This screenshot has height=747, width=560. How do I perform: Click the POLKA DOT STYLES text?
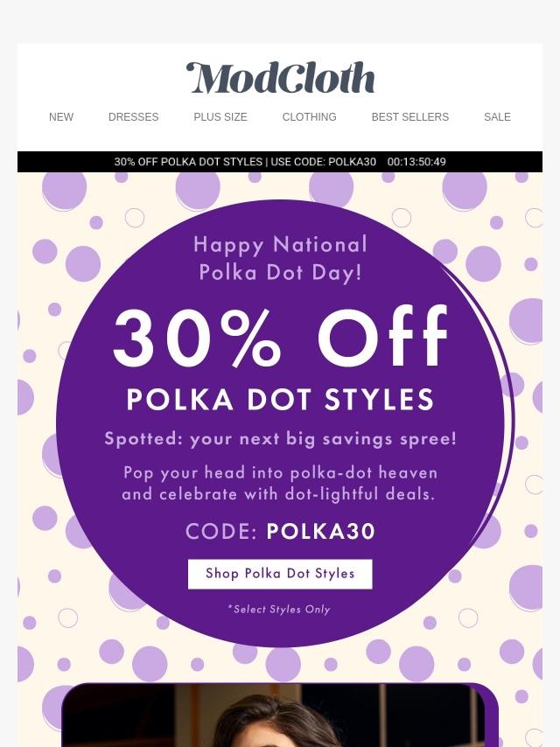tap(280, 399)
